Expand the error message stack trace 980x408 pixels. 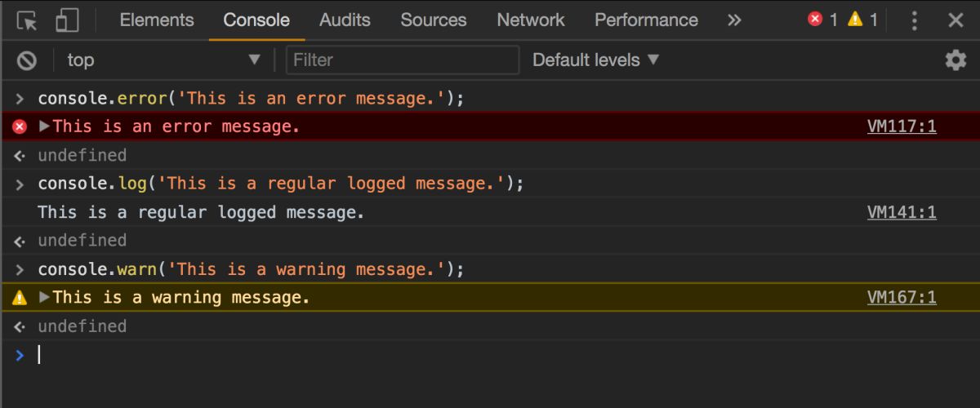pyautogui.click(x=45, y=126)
